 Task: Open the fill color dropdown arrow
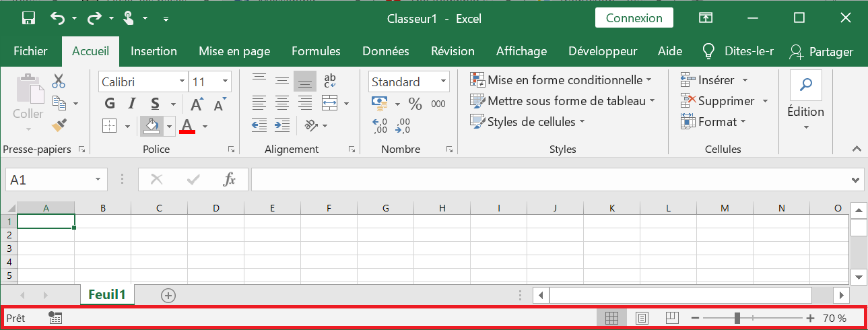pos(169,126)
